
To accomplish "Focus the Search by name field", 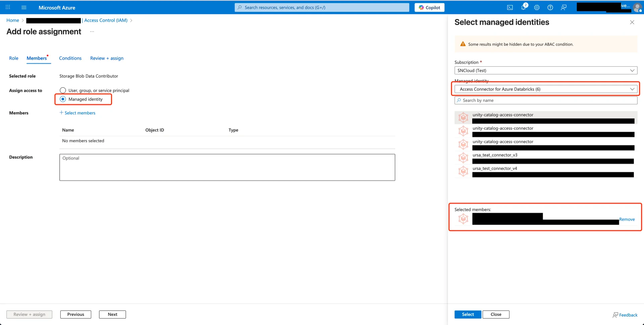I will [546, 101].
